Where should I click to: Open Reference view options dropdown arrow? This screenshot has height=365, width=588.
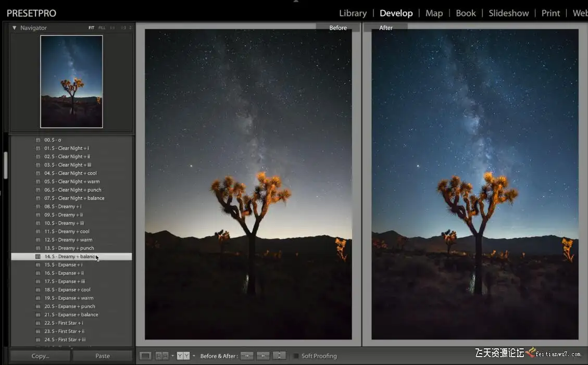(x=172, y=356)
